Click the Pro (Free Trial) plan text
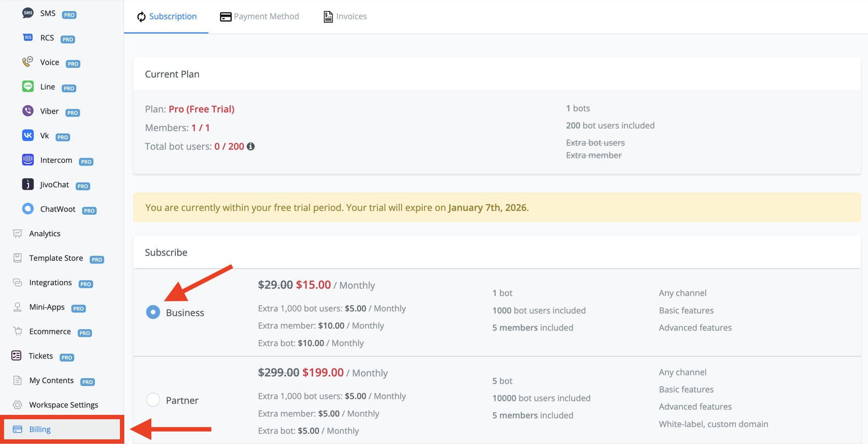The image size is (868, 444). coord(202,109)
